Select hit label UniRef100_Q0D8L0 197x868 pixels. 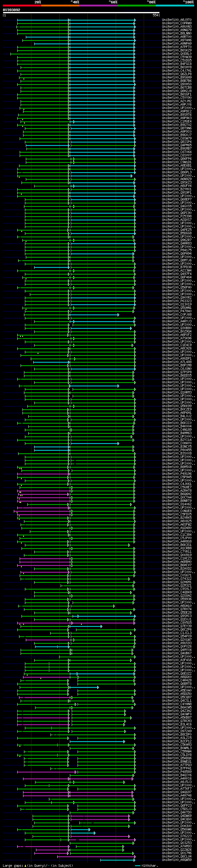[x=177, y=54]
